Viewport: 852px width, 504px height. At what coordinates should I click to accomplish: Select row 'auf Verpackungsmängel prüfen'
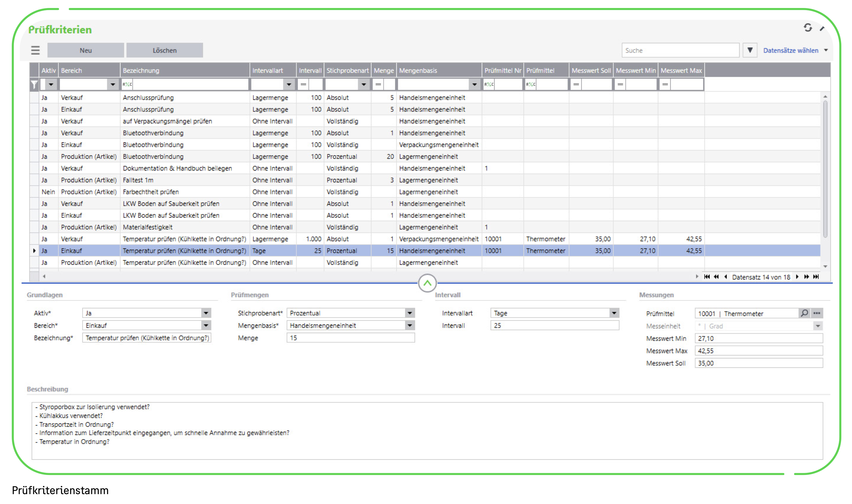[x=424, y=121]
